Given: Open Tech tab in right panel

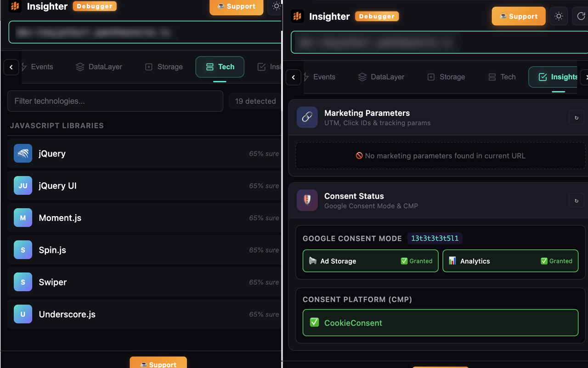Looking at the screenshot, I should (x=502, y=77).
